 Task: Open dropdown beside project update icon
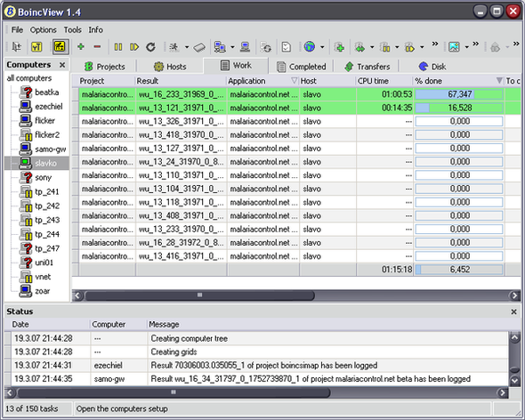point(372,47)
